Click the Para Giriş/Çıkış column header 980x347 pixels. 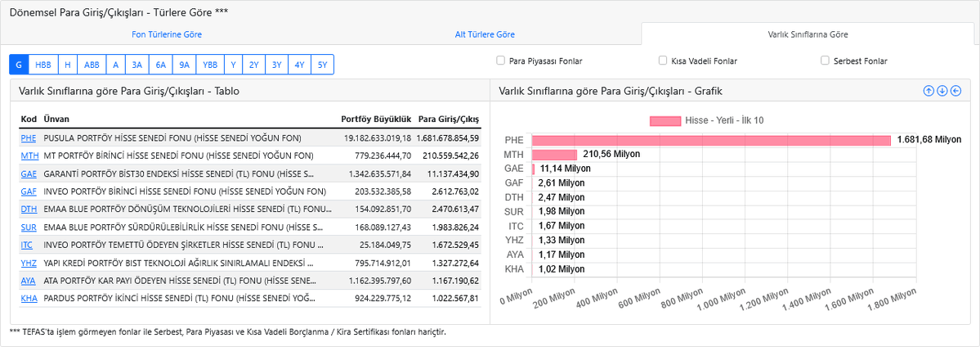[448, 119]
